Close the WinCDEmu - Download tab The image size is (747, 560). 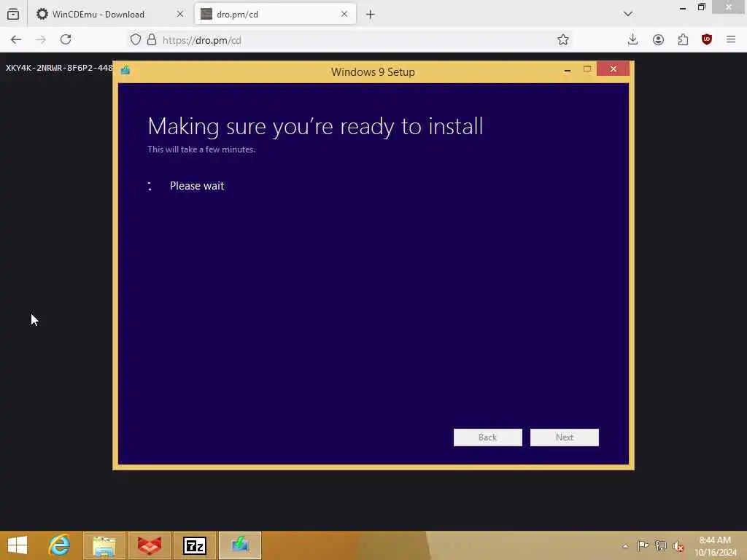tap(180, 15)
